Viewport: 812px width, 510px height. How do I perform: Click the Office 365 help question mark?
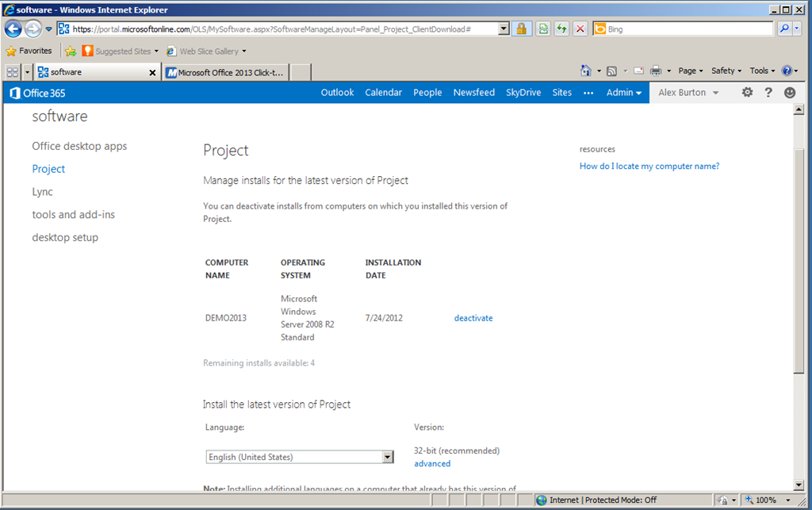pos(768,92)
